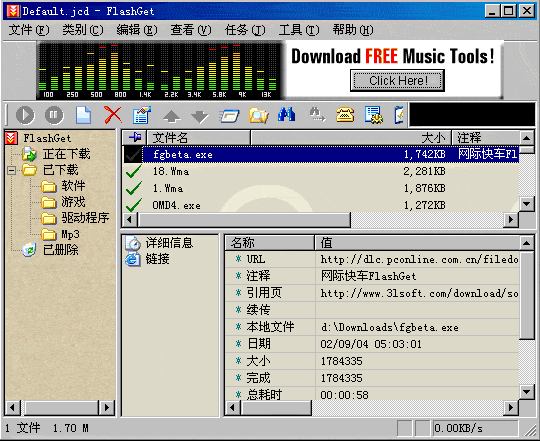Image resolution: width=540 pixels, height=441 pixels.
Task: Click the details pane horizontal scrollbar thumb
Action: click(x=277, y=408)
